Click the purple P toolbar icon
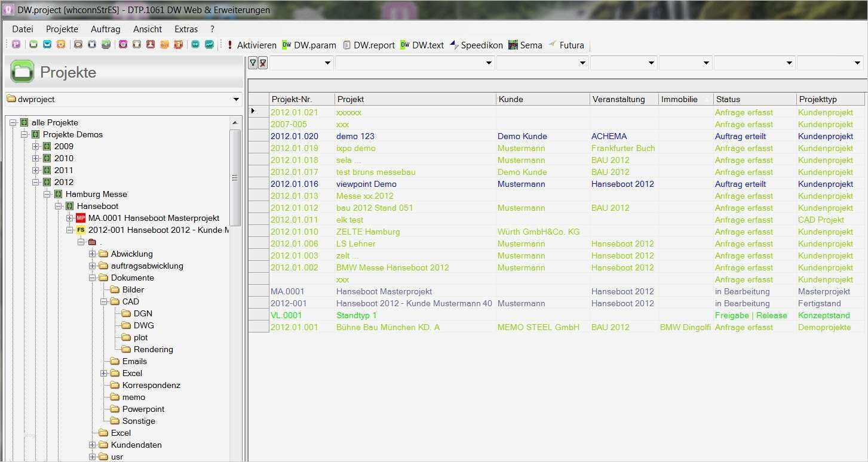 [x=16, y=45]
